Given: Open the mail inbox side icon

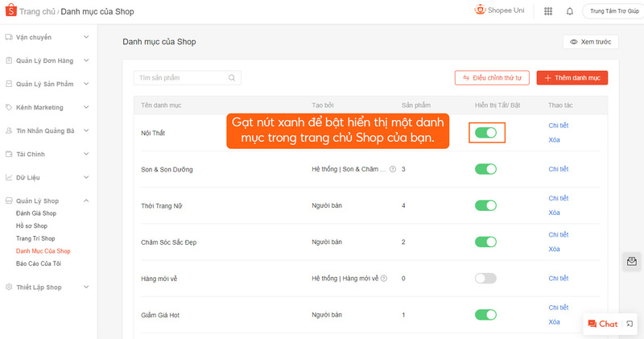Looking at the screenshot, I should click(632, 262).
